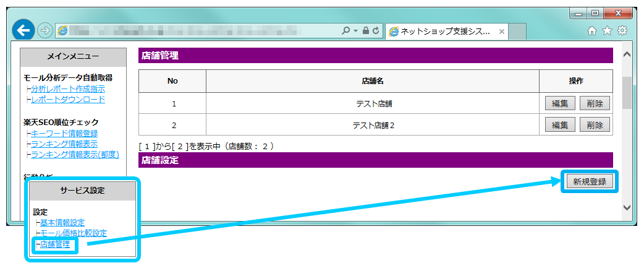Open the address bar search magnifier
This screenshot has width=644, height=268.
346,31
